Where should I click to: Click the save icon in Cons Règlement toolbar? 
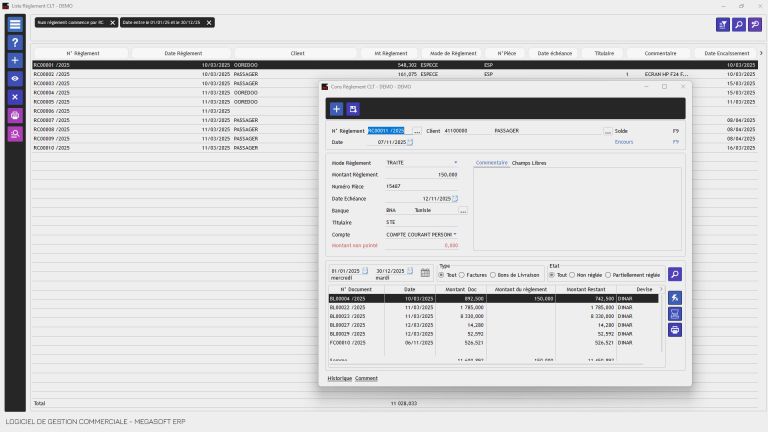353,109
